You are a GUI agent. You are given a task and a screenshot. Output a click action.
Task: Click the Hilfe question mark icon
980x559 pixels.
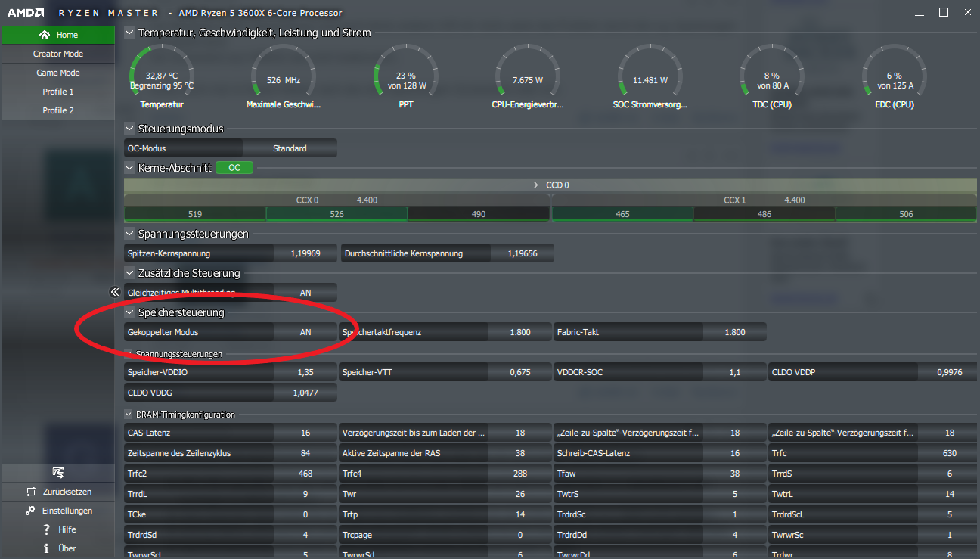pyautogui.click(x=46, y=529)
